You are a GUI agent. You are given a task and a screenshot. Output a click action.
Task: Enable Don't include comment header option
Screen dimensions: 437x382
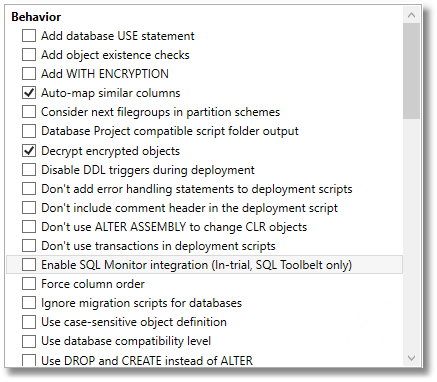[29, 208]
